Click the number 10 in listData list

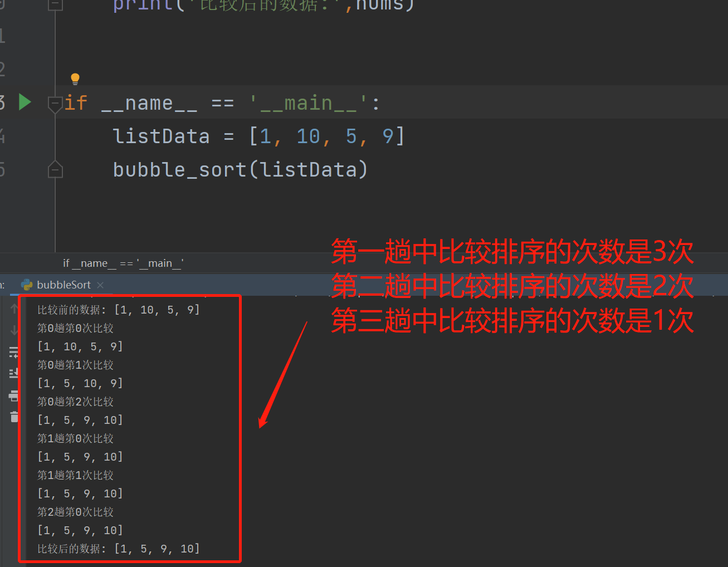(308, 136)
